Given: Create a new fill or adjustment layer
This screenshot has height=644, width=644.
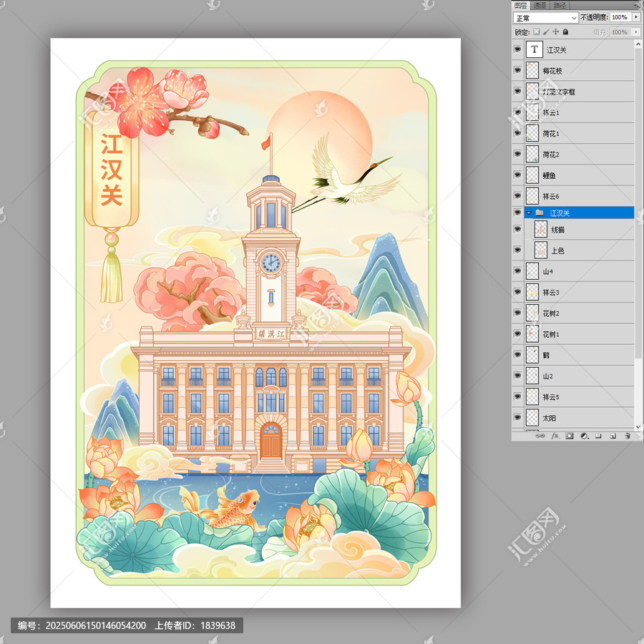Looking at the screenshot, I should [x=584, y=436].
